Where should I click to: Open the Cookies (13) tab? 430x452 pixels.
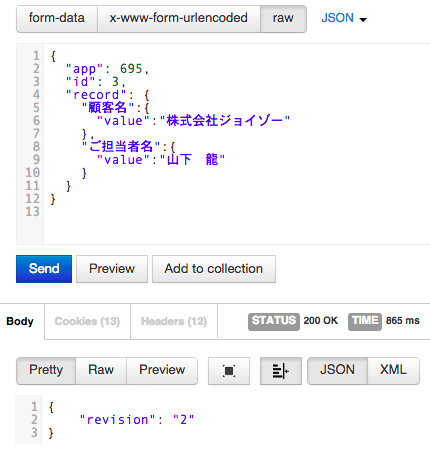[87, 321]
